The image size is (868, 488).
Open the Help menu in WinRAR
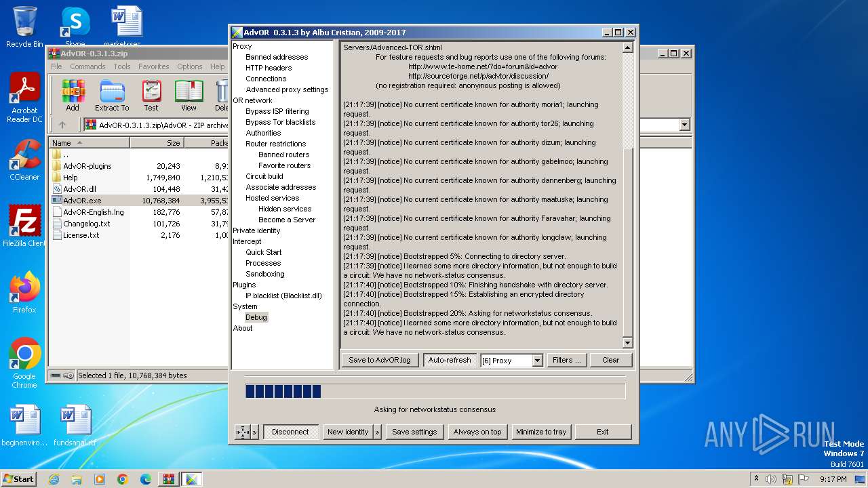point(217,66)
